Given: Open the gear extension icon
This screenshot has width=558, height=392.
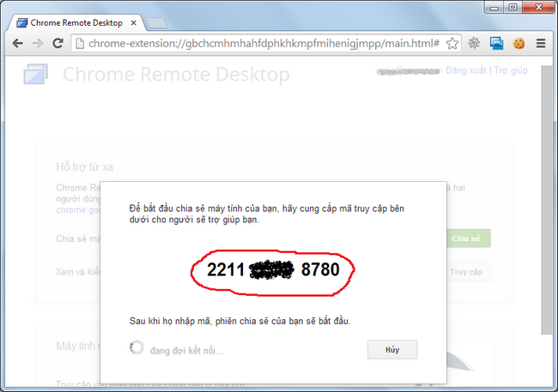Looking at the screenshot, I should point(474,43).
